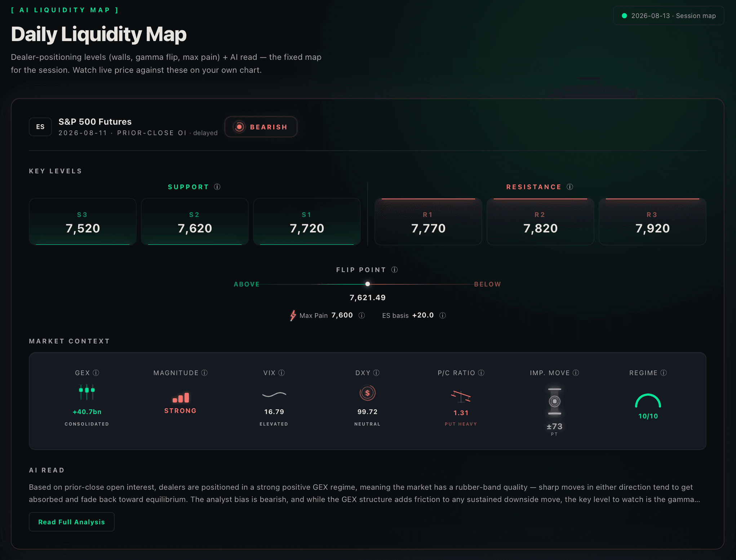Click the ES basis value +20.0

(x=423, y=315)
